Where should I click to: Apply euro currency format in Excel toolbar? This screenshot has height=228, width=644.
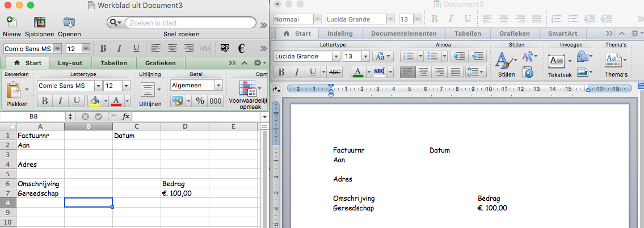241,48
